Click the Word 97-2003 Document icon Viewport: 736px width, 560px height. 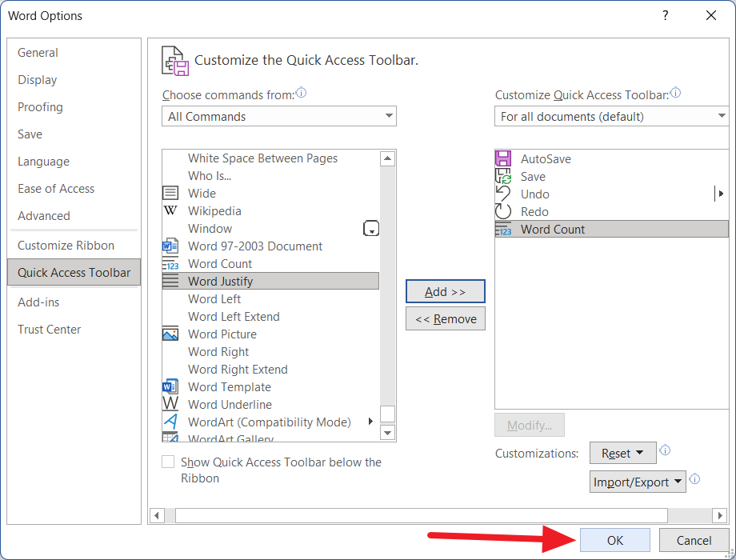pos(170,246)
